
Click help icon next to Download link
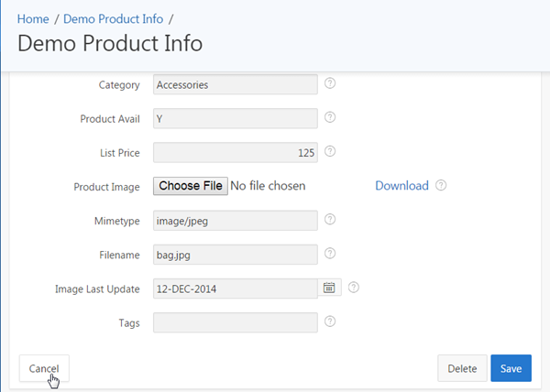[441, 185]
